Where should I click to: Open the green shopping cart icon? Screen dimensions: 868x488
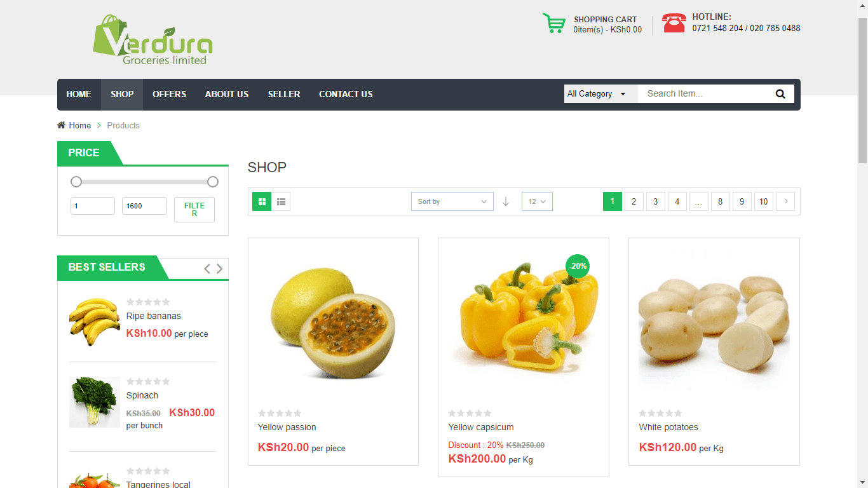click(x=553, y=23)
